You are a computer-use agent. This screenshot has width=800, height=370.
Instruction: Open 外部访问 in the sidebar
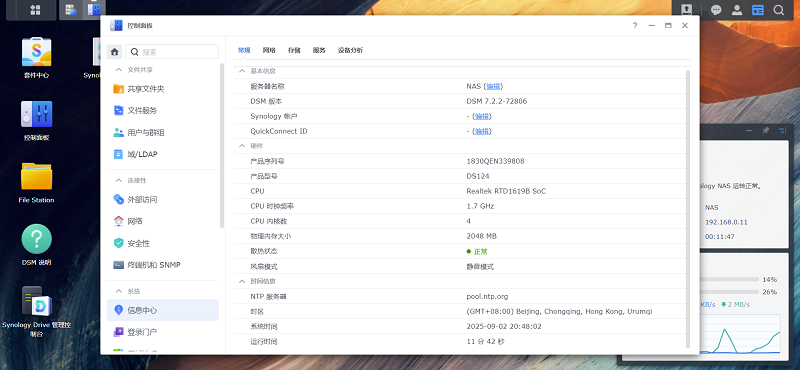click(x=162, y=200)
